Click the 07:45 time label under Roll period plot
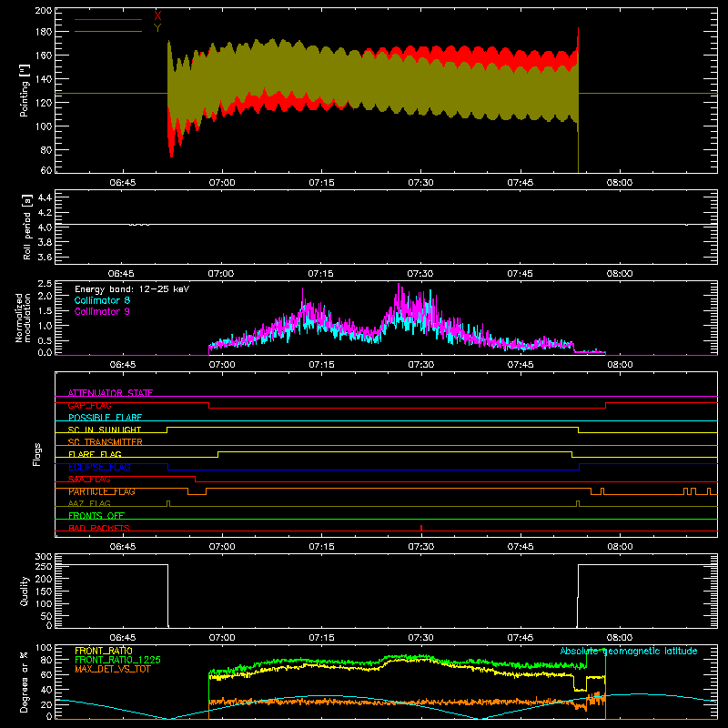This screenshot has width=728, height=728. tap(520, 274)
